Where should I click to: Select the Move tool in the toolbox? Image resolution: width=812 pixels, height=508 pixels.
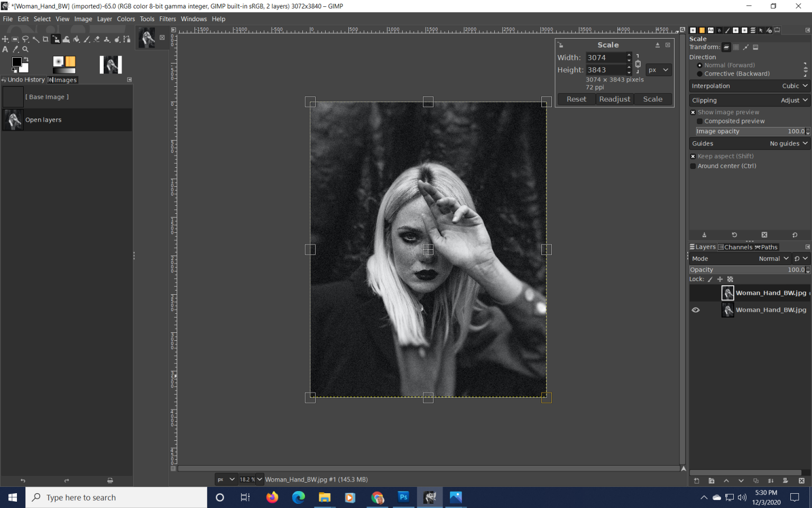5,39
